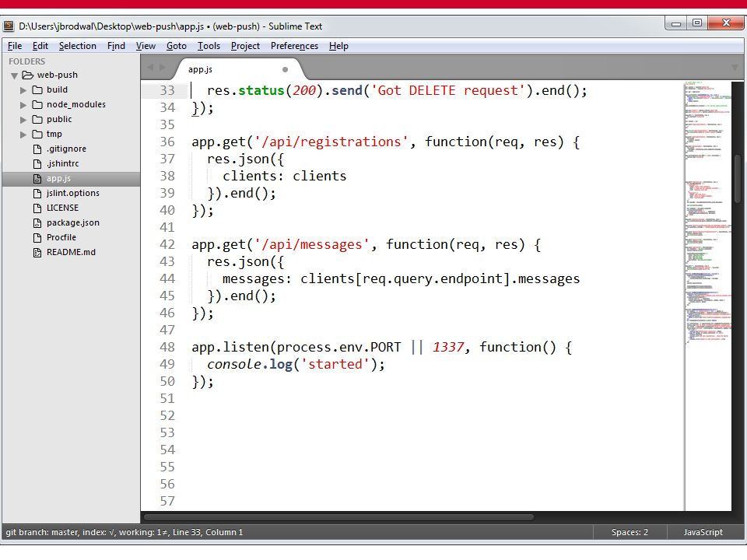Expand the tmp folder
Image resolution: width=747 pixels, height=560 pixels.
tap(23, 135)
